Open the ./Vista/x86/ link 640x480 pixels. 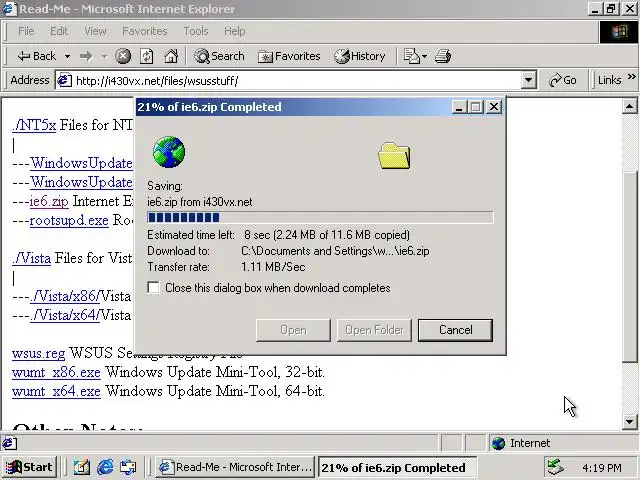click(65, 296)
